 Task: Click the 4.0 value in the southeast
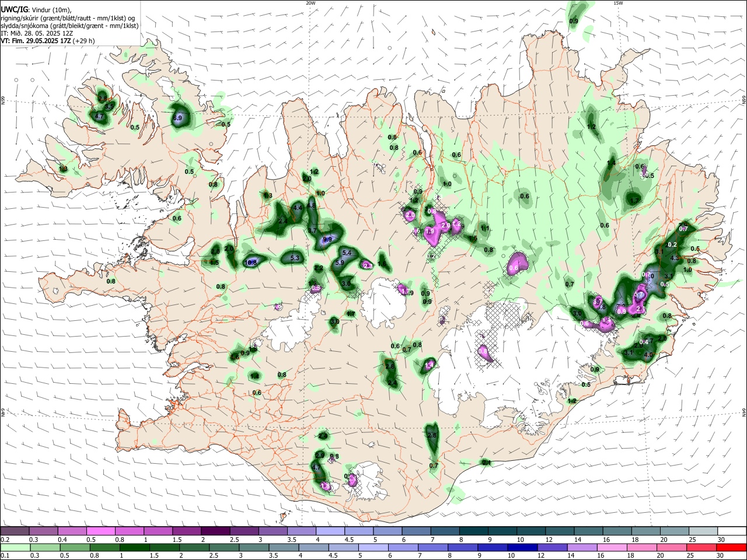tap(648, 355)
